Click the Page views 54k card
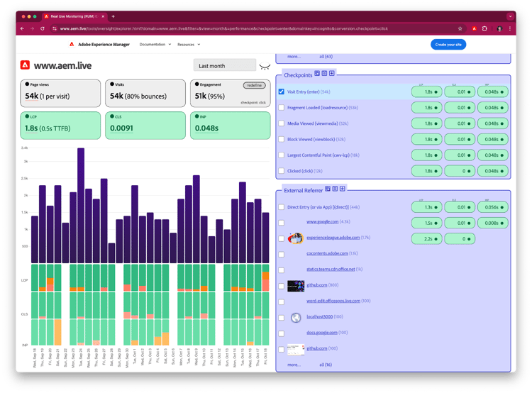The height and width of the screenshot is (393, 532). click(60, 94)
